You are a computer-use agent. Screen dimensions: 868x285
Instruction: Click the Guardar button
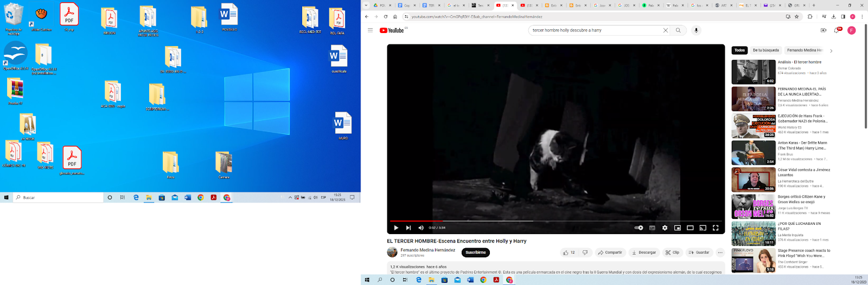pyautogui.click(x=699, y=252)
